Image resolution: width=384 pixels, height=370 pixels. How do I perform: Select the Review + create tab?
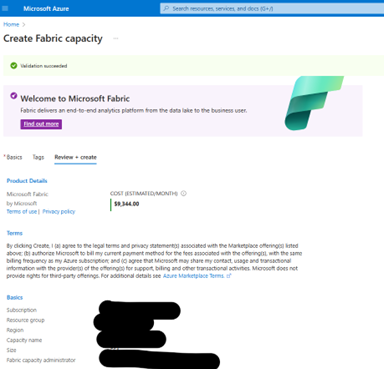[76, 157]
